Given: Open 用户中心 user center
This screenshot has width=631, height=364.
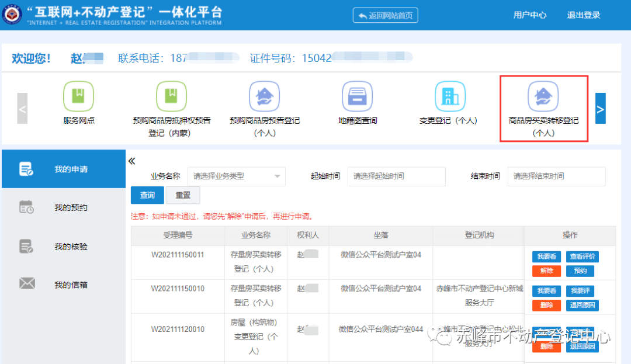Looking at the screenshot, I should pos(530,15).
